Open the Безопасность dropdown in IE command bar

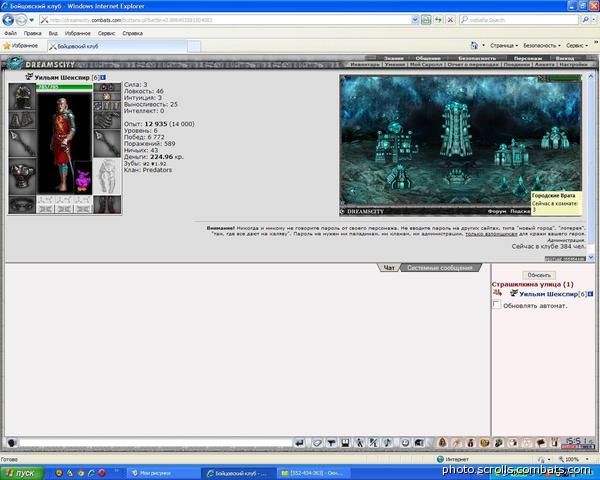click(x=542, y=46)
